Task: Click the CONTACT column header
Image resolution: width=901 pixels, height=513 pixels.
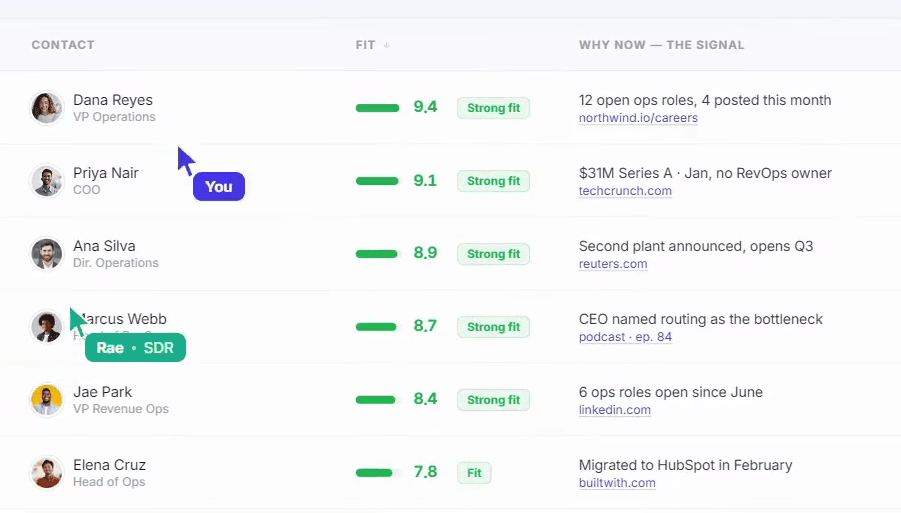Action: (x=63, y=45)
